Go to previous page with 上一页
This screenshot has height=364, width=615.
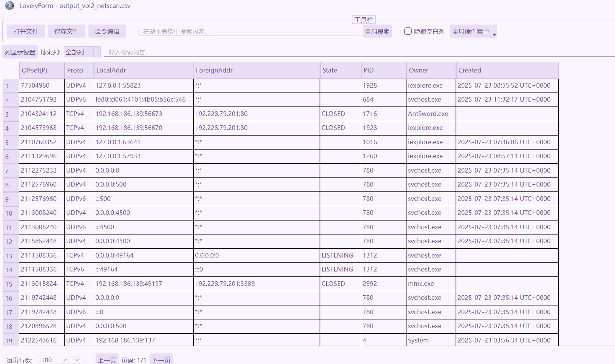[107, 360]
